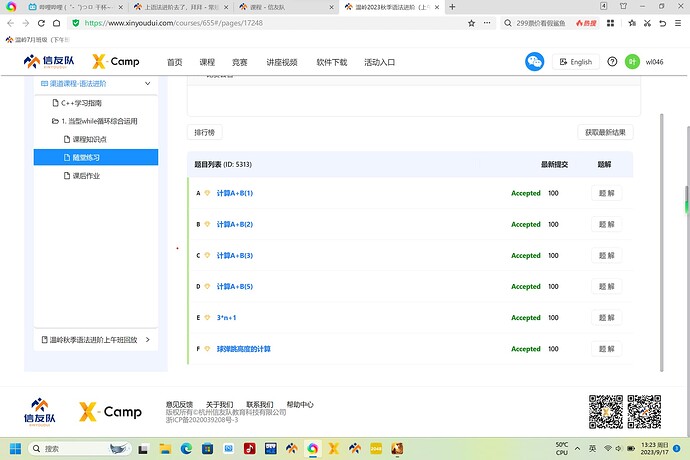Image resolution: width=690 pixels, height=460 pixels.
Task: Click the 意见反馈 footer link
Action: [x=179, y=404]
